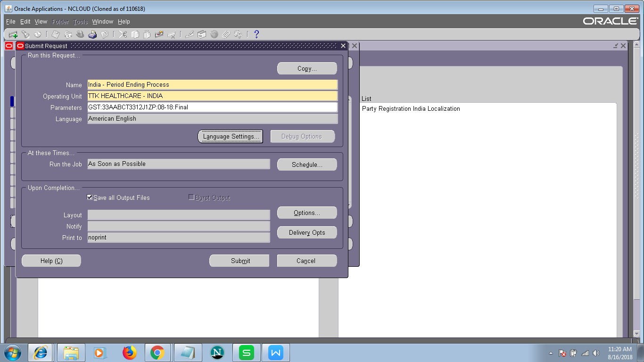
Task: Click the Copy toolbar icon
Action: coord(135,34)
